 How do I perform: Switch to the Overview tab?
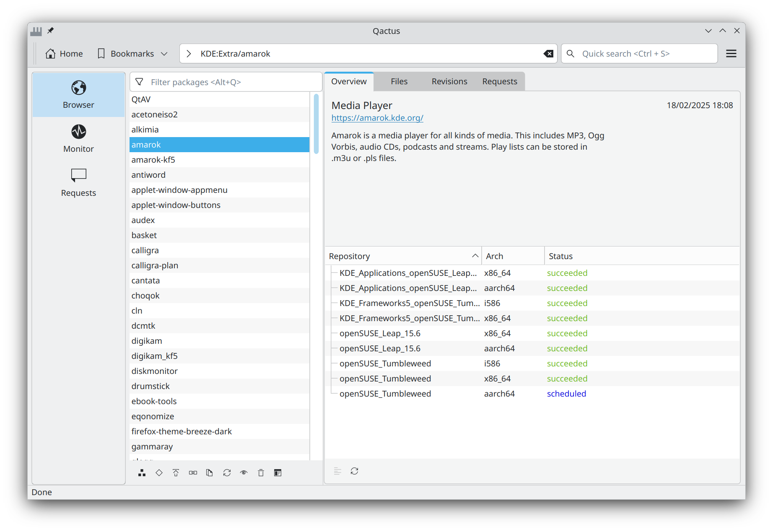point(349,81)
